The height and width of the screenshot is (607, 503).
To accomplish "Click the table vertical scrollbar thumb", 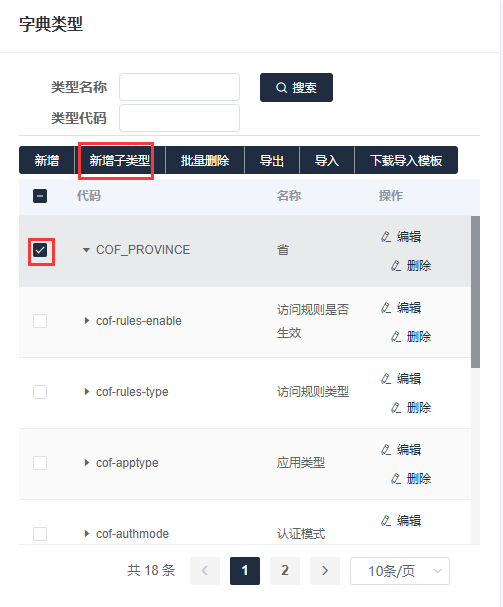I will [x=476, y=292].
